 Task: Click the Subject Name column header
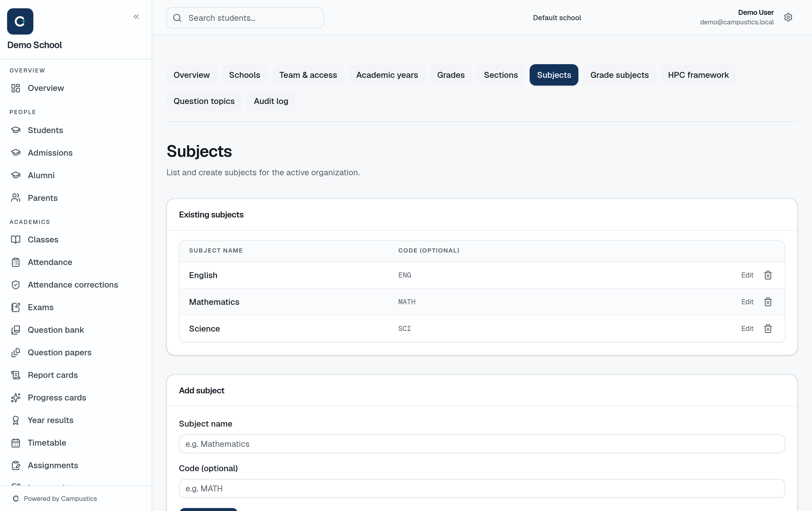click(x=216, y=250)
